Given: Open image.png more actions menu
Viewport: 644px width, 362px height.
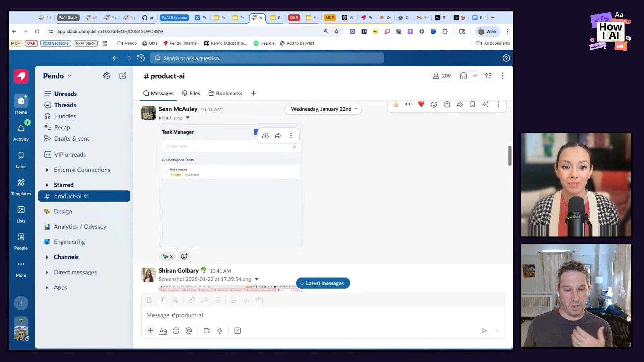Looking at the screenshot, I should coord(291,135).
